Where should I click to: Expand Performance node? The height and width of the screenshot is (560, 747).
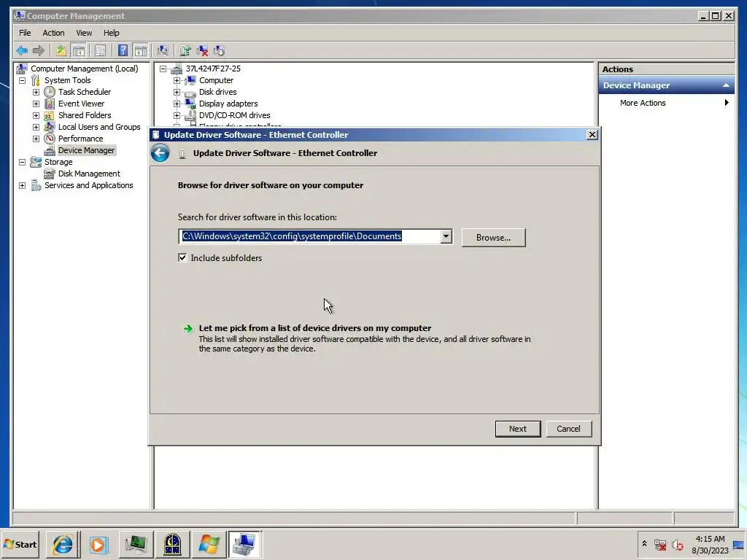click(x=36, y=139)
